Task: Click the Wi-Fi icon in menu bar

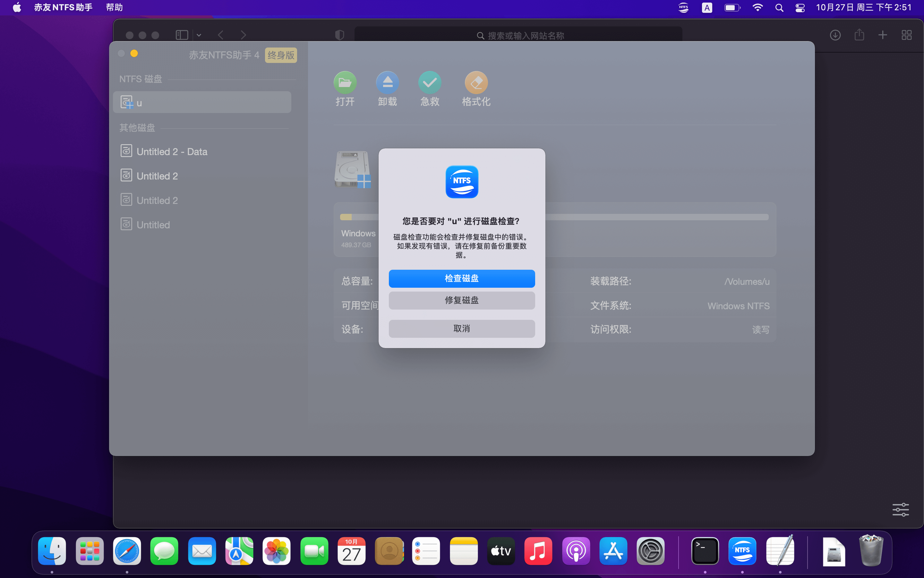Action: [x=757, y=8]
